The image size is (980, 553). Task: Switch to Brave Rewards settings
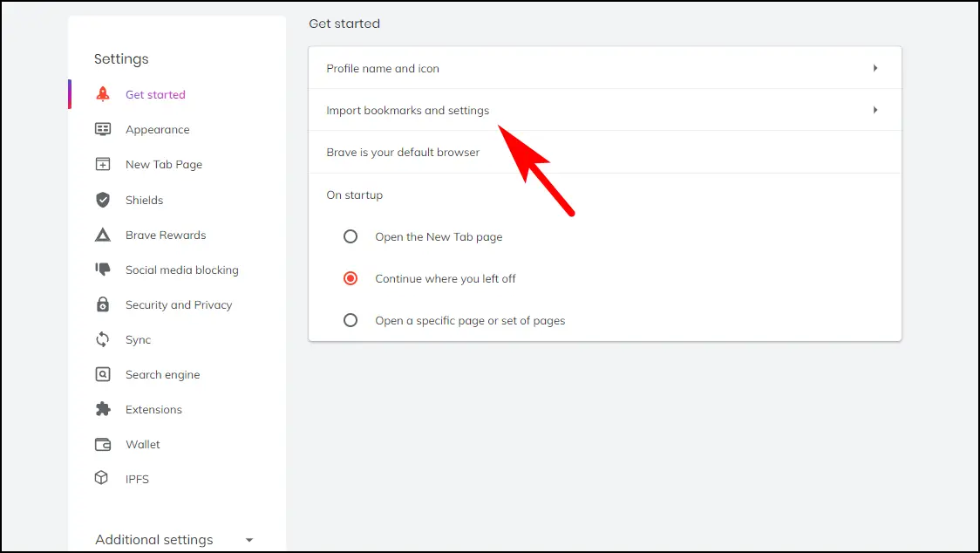click(166, 236)
